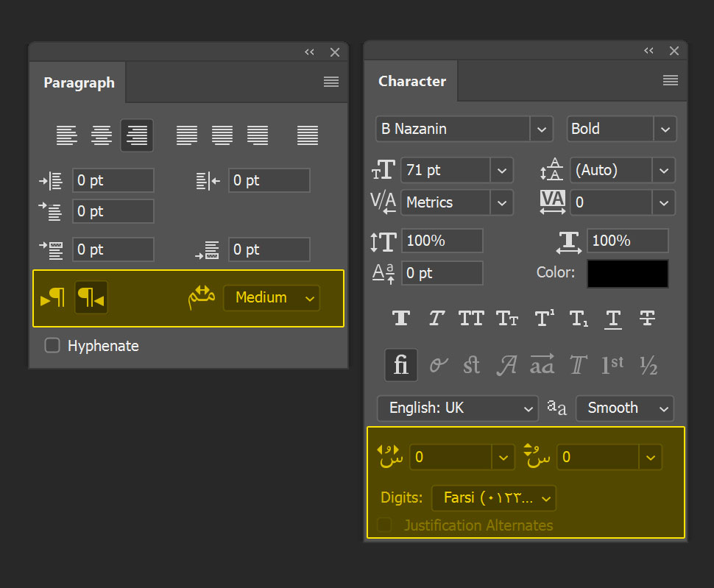This screenshot has height=588, width=714.
Task: Apply the Underline text style icon
Action: point(612,318)
